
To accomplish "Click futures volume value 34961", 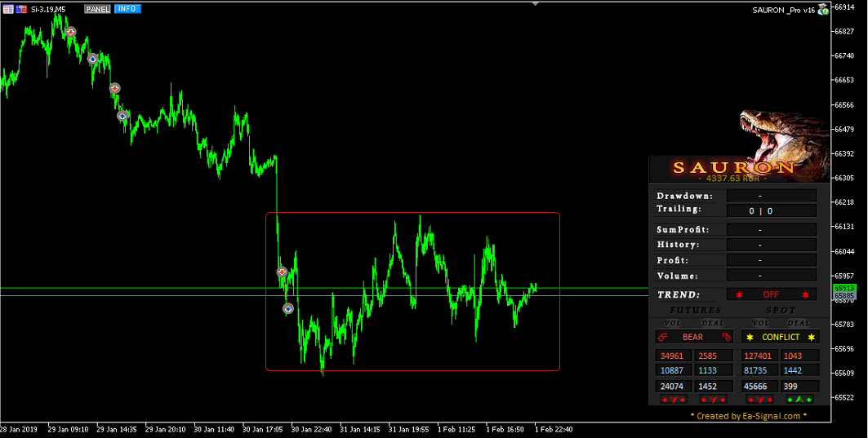I will click(673, 356).
